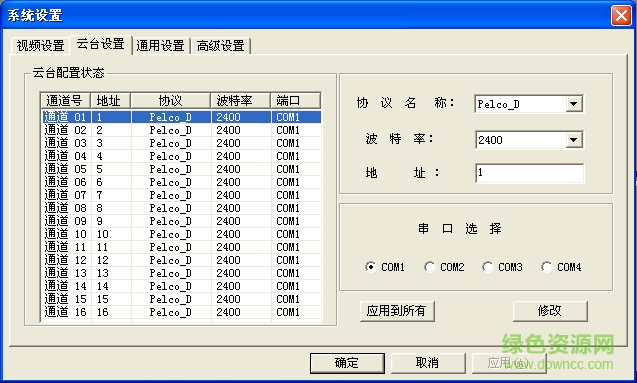Expand the 波特率 2400 dropdown
Image resolution: width=637 pixels, height=383 pixels.
click(574, 140)
